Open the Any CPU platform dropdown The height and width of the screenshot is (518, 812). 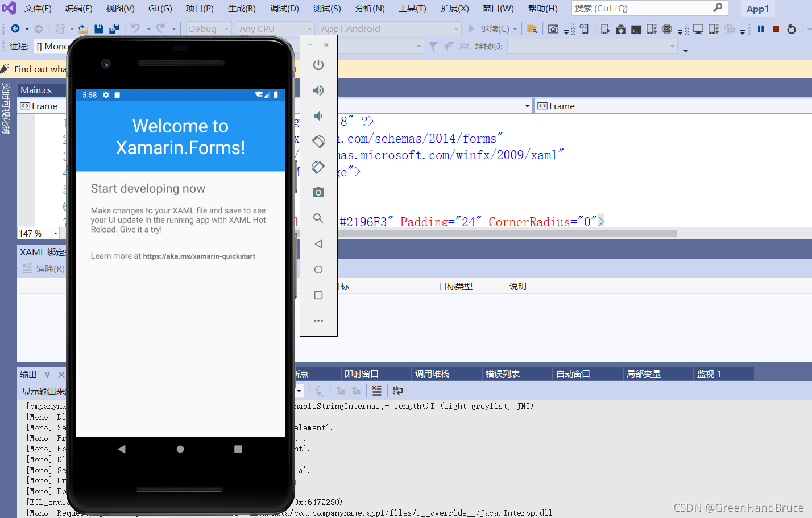point(275,28)
